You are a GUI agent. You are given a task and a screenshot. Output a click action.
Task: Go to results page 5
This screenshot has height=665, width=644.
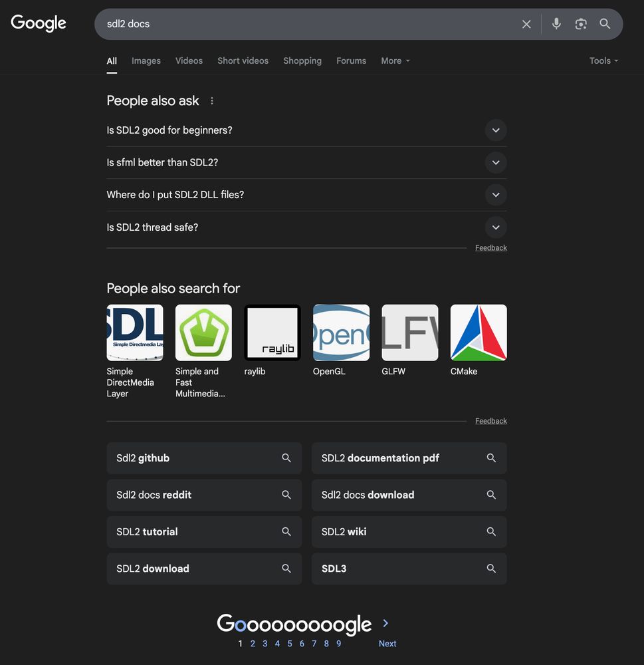(290, 643)
